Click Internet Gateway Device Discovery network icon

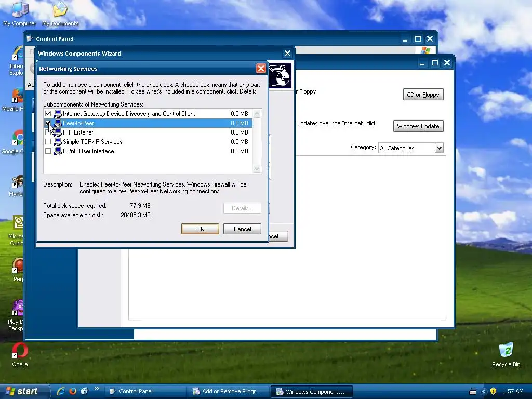coord(57,114)
